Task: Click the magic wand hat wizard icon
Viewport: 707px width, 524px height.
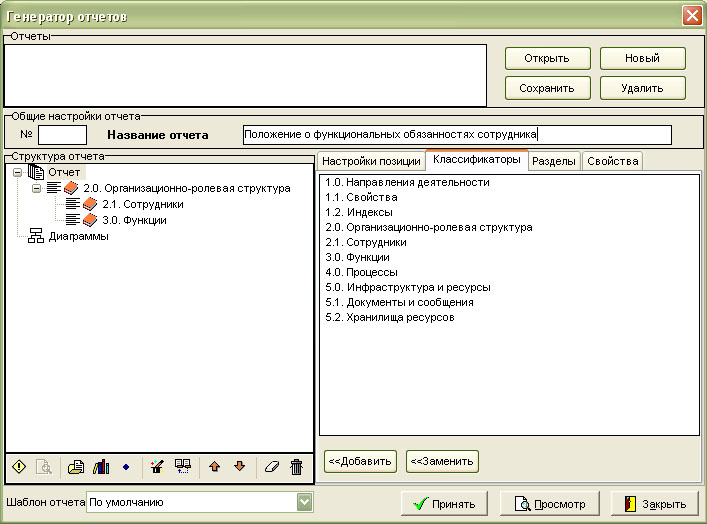Action: 157,466
